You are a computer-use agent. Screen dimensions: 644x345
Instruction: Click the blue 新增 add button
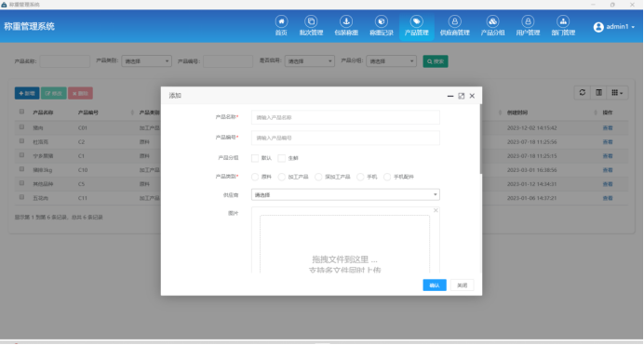pyautogui.click(x=27, y=93)
